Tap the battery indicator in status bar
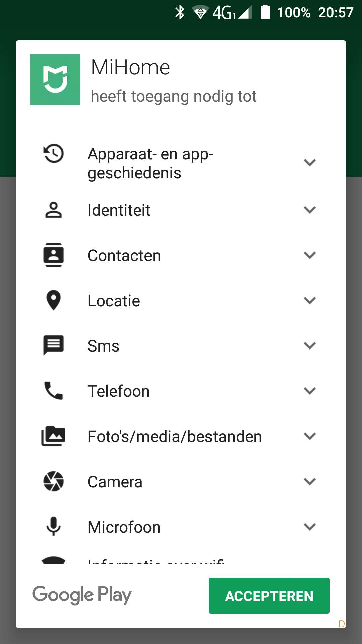The height and width of the screenshot is (644, 362). click(x=265, y=12)
